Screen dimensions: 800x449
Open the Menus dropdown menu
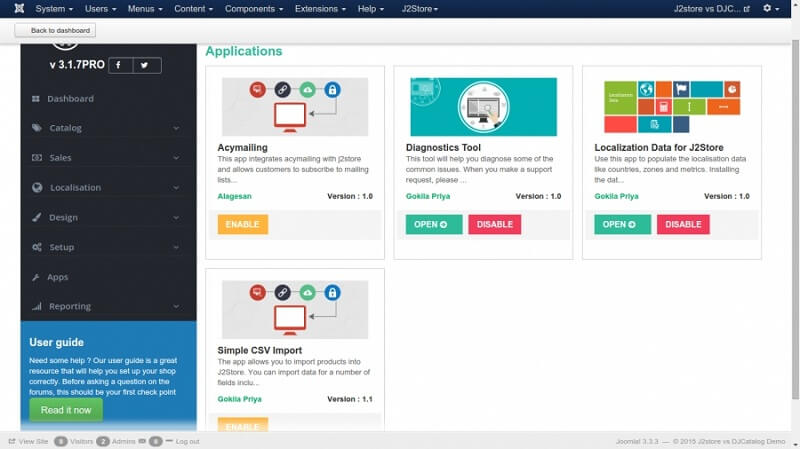[x=145, y=9]
